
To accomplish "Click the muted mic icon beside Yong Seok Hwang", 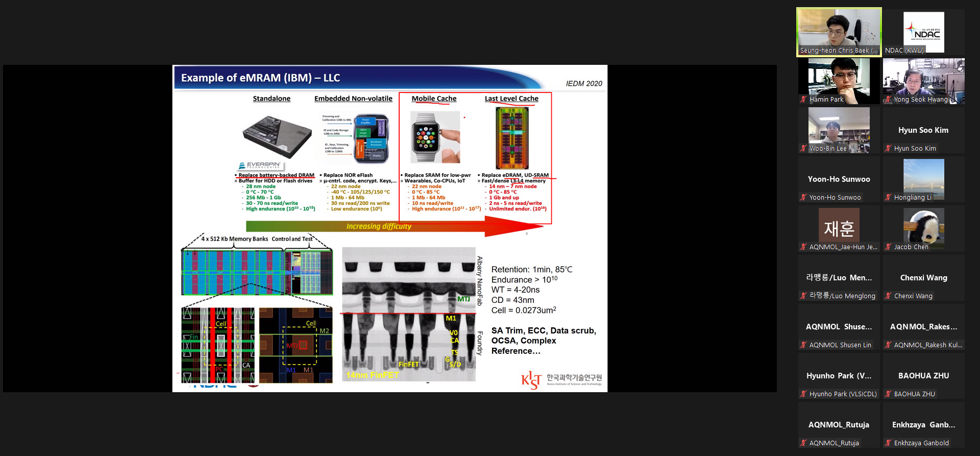I will click(889, 100).
